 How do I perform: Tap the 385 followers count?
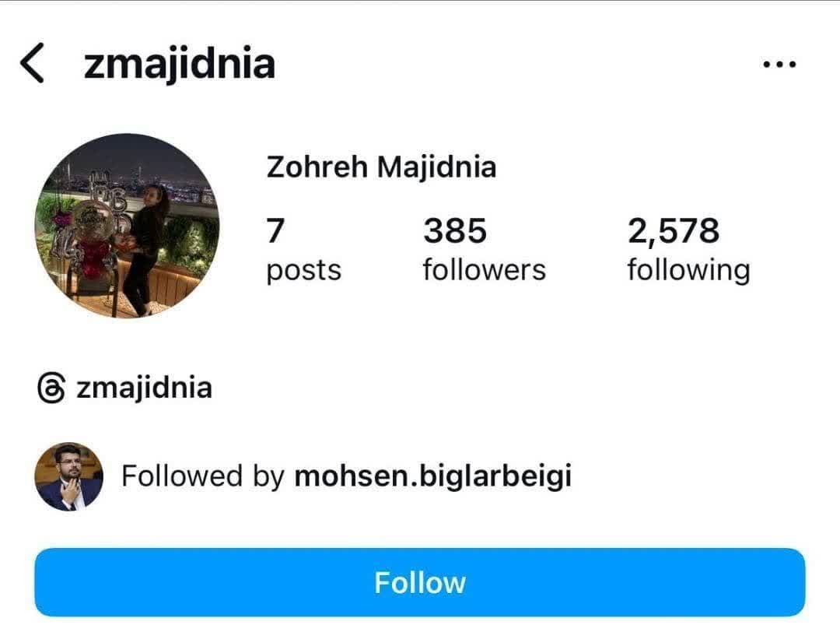(455, 231)
